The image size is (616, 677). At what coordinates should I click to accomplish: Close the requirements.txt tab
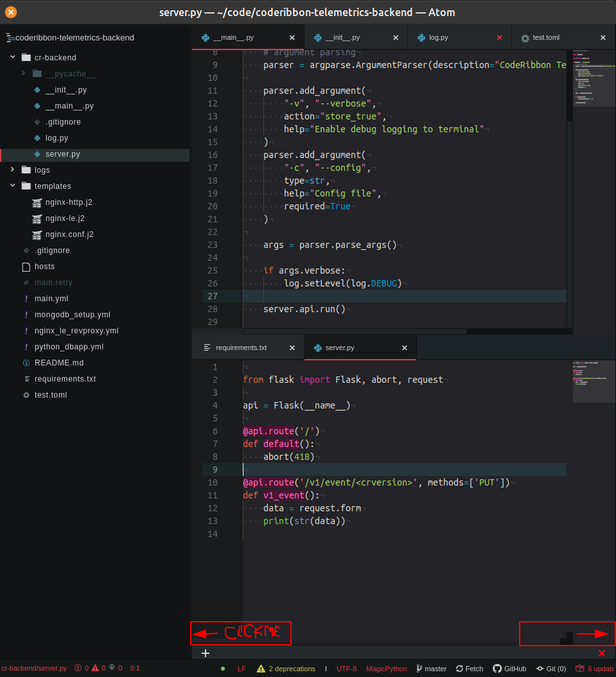292,347
